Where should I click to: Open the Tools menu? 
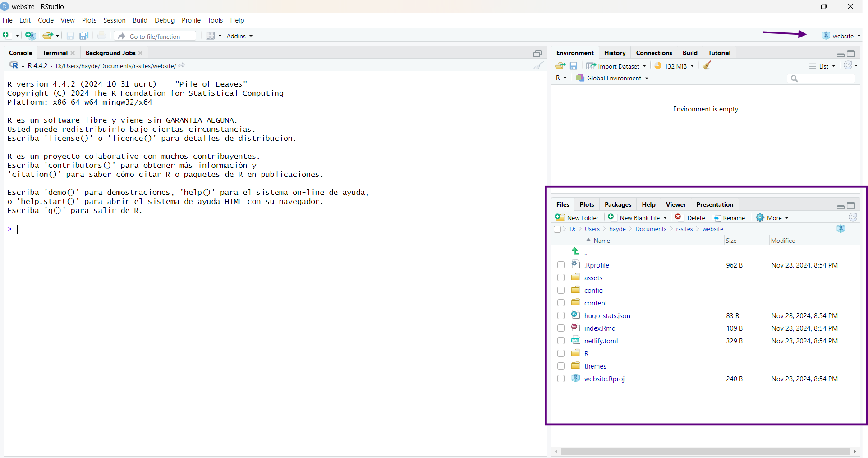[215, 20]
